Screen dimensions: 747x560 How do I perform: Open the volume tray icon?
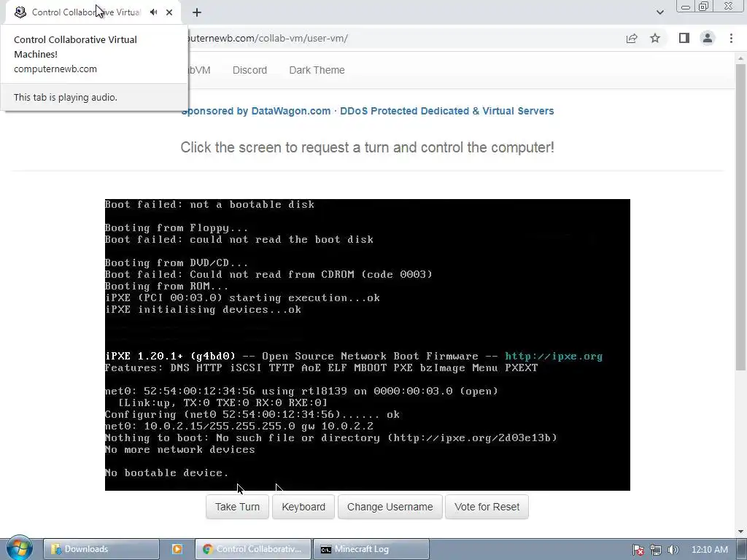click(673, 550)
